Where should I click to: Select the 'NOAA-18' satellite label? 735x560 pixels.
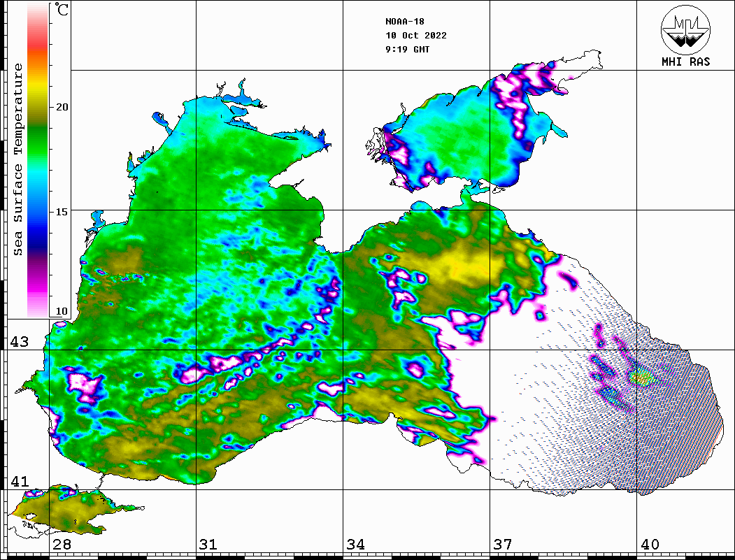405,22
